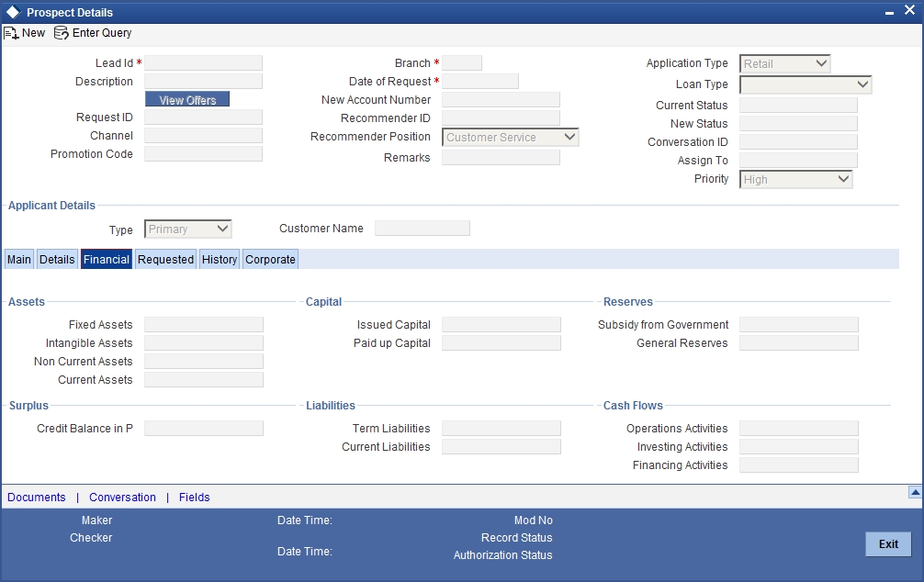The image size is (924, 582).
Task: Click the Conversation ID field
Action: 798,142
